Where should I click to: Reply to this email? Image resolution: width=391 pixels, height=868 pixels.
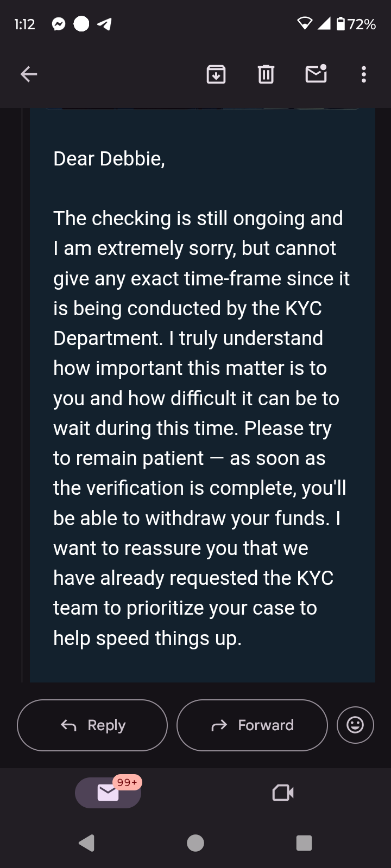pyautogui.click(x=92, y=725)
